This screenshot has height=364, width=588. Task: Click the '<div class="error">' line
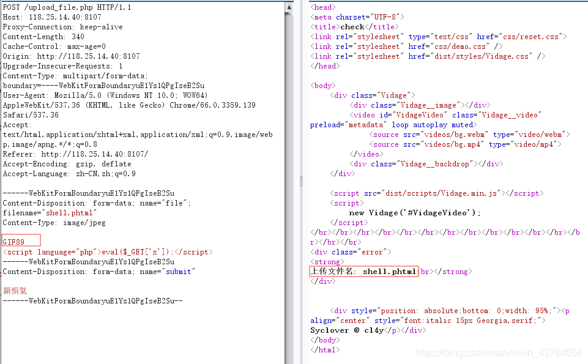(351, 251)
